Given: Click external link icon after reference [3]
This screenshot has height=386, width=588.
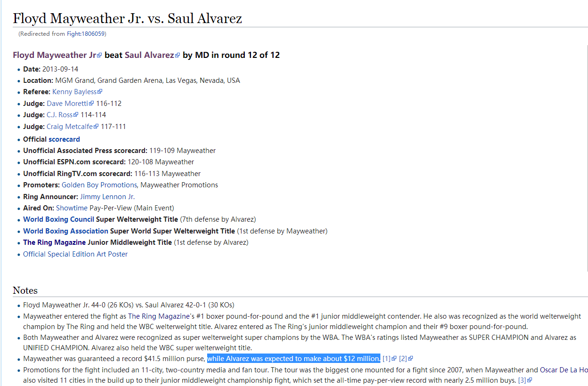Looking at the screenshot, I should 530,380.
